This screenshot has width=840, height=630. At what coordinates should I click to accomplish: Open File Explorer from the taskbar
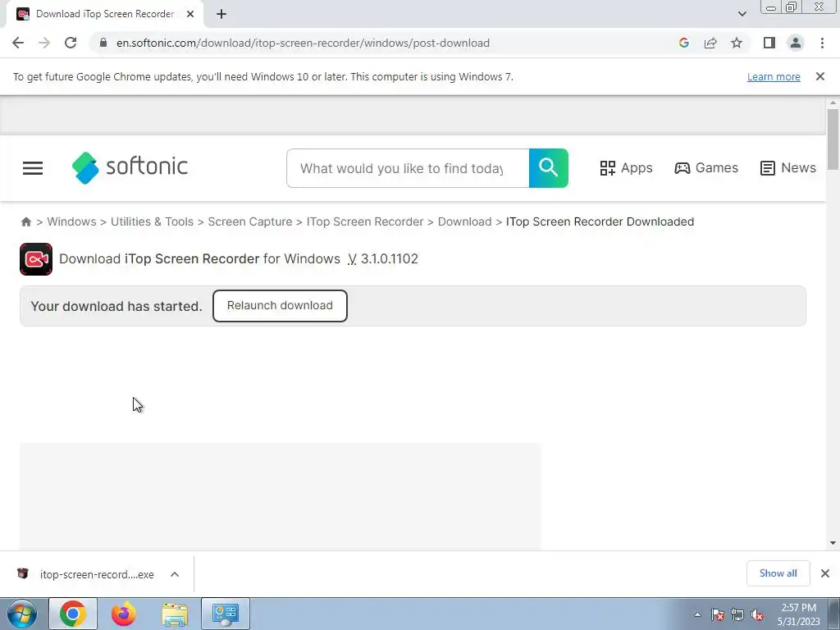point(175,614)
